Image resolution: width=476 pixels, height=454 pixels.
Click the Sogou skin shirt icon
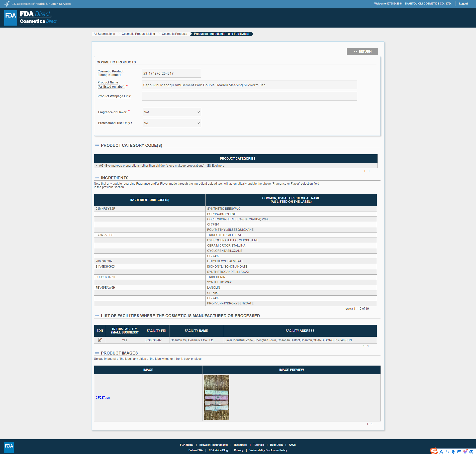click(465, 451)
